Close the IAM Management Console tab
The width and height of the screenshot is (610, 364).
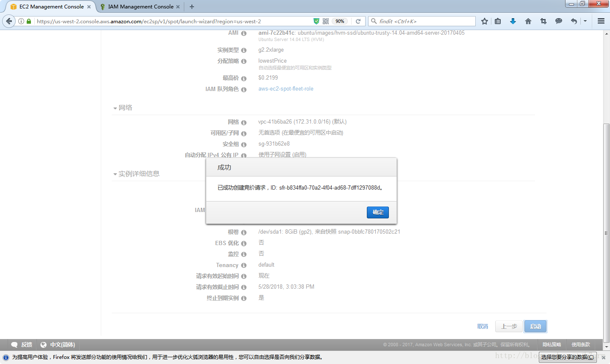[x=178, y=7]
